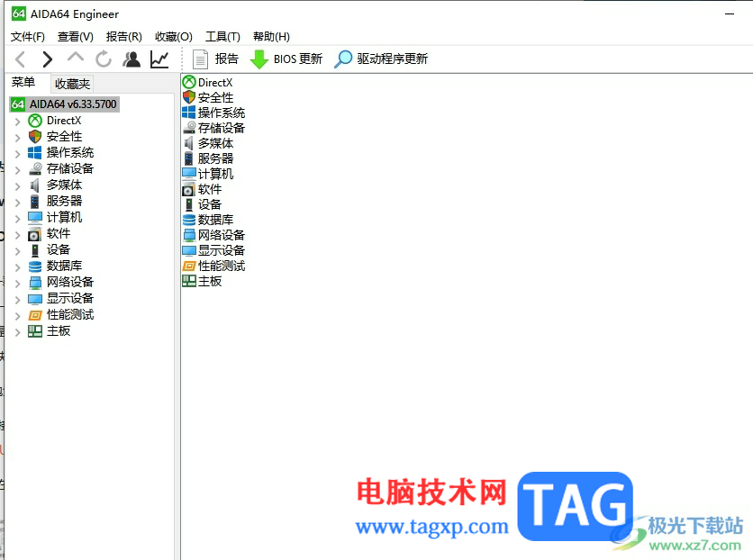Open the 工具(T) menu
The height and width of the screenshot is (560, 753).
222,37
